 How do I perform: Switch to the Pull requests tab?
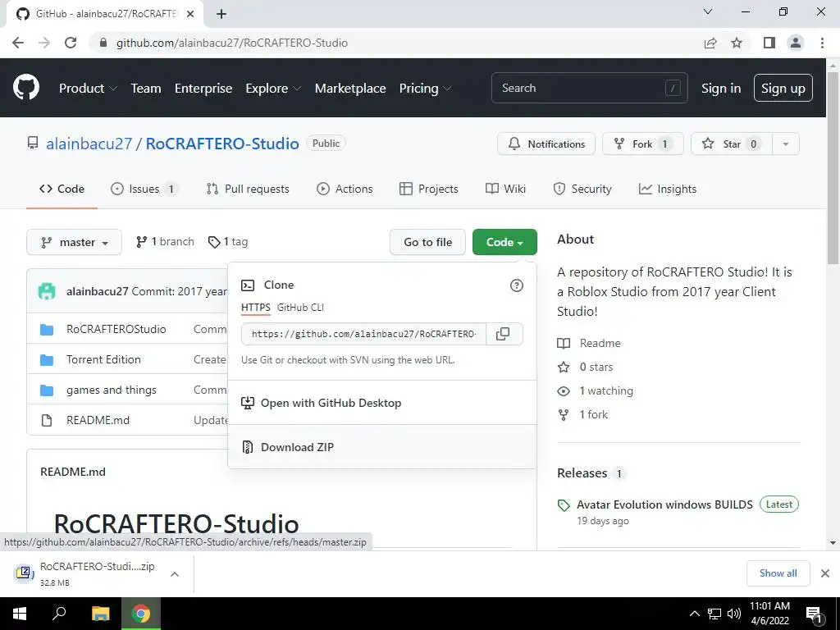248,189
